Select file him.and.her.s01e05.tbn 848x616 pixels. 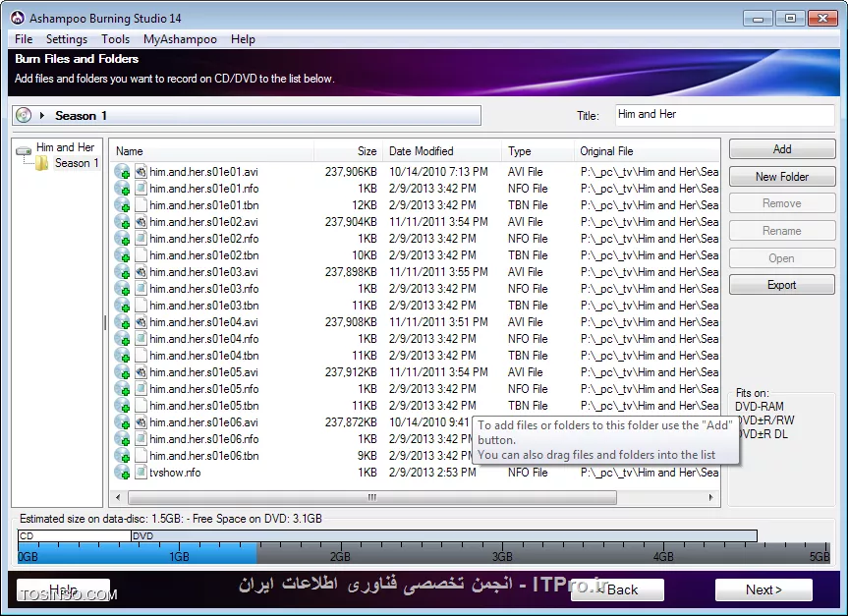pos(203,406)
